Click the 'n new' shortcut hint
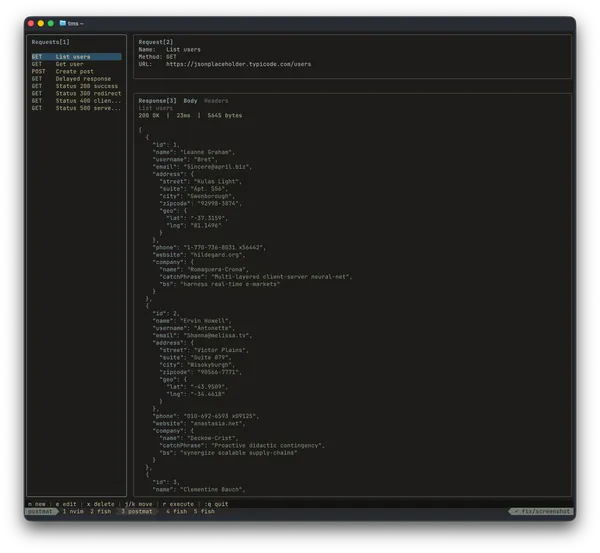The width and height of the screenshot is (600, 553). tap(36, 504)
